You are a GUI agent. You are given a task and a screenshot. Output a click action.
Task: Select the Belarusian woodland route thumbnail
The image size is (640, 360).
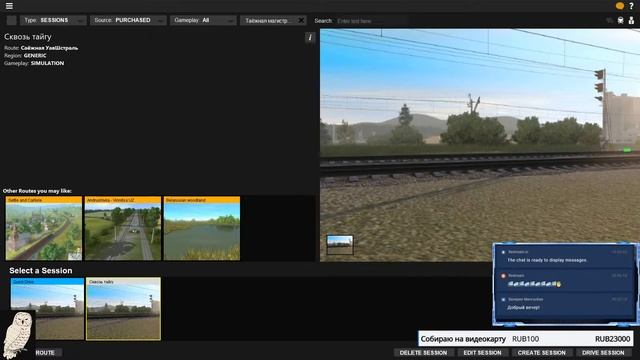(x=202, y=228)
